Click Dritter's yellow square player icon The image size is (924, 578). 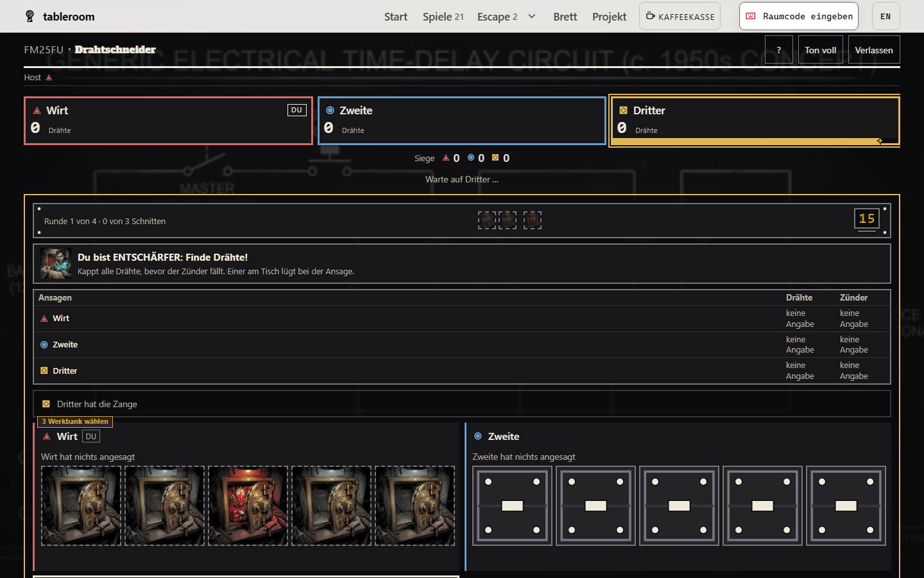click(623, 110)
